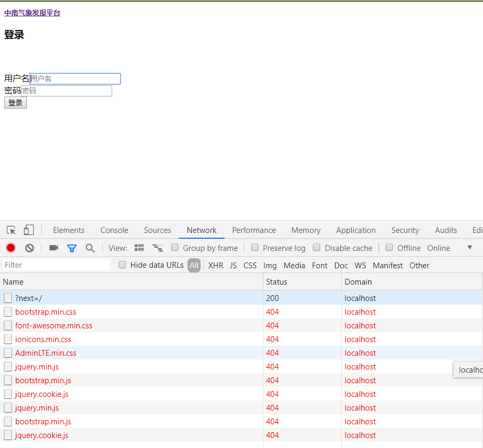Clear the network log
Screen dimensions: 483x448
coord(29,248)
